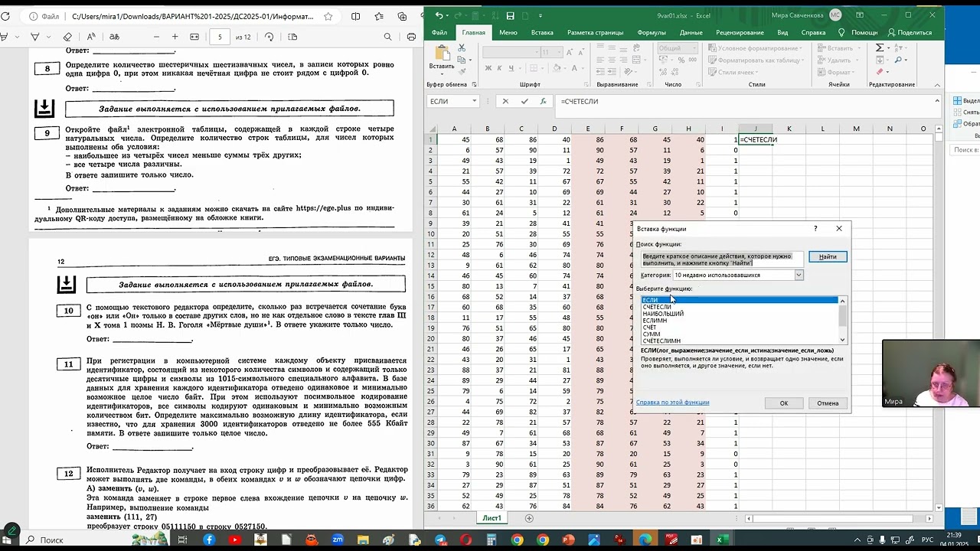Open the Файл tab in Excel
980x551 pixels.
[439, 32]
